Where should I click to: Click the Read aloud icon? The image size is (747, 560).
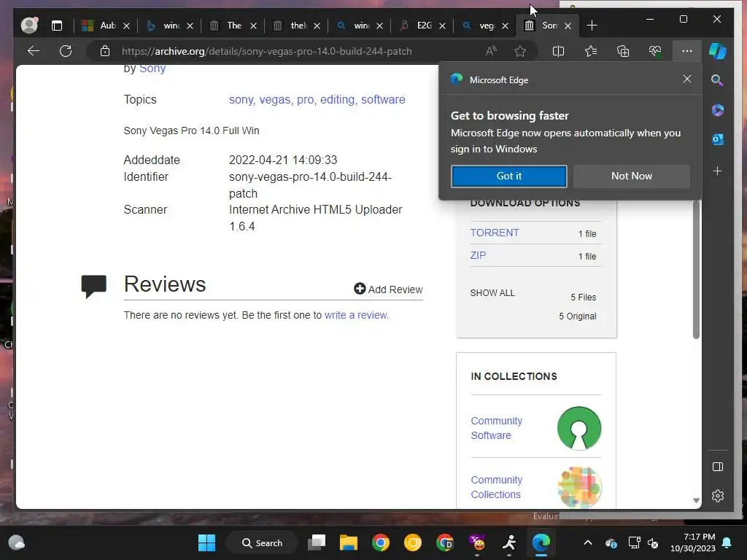point(491,51)
